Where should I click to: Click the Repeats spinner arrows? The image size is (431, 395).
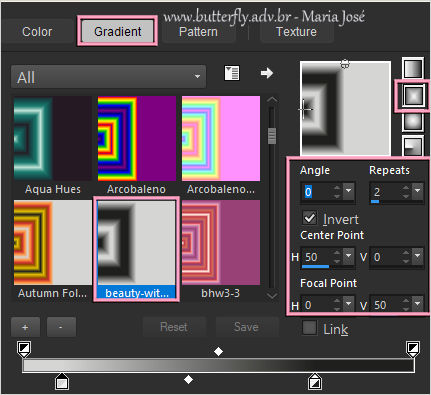[x=406, y=191]
